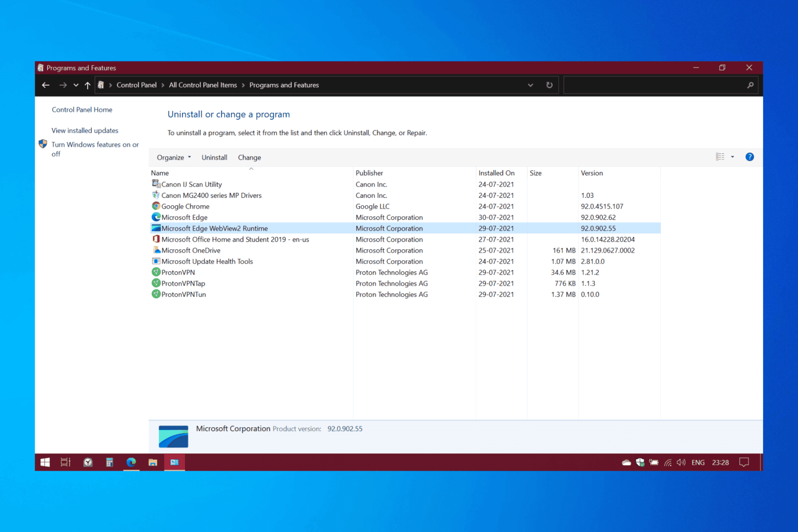Screen dimensions: 798x532
Task: Expand the view options dropdown arrow
Action: click(x=733, y=157)
